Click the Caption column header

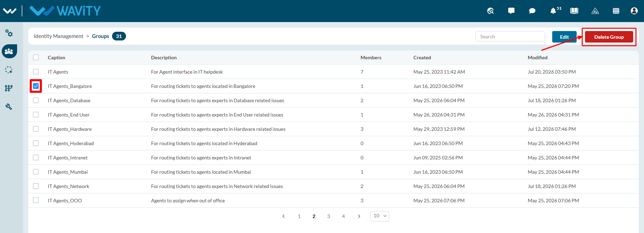(x=57, y=58)
